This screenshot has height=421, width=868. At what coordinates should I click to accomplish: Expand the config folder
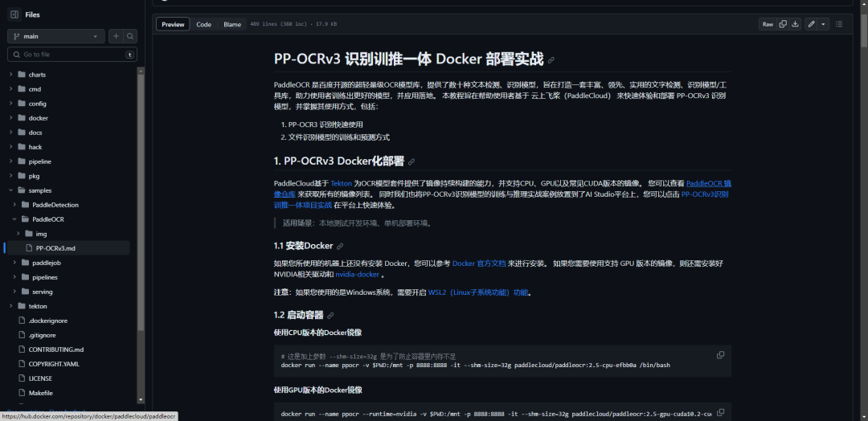click(x=10, y=104)
